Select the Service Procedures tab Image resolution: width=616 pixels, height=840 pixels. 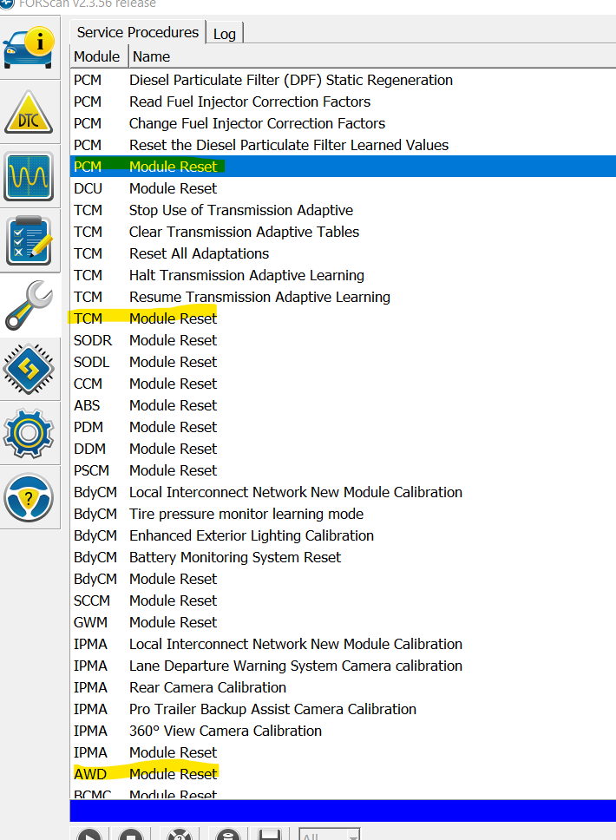pos(138,32)
